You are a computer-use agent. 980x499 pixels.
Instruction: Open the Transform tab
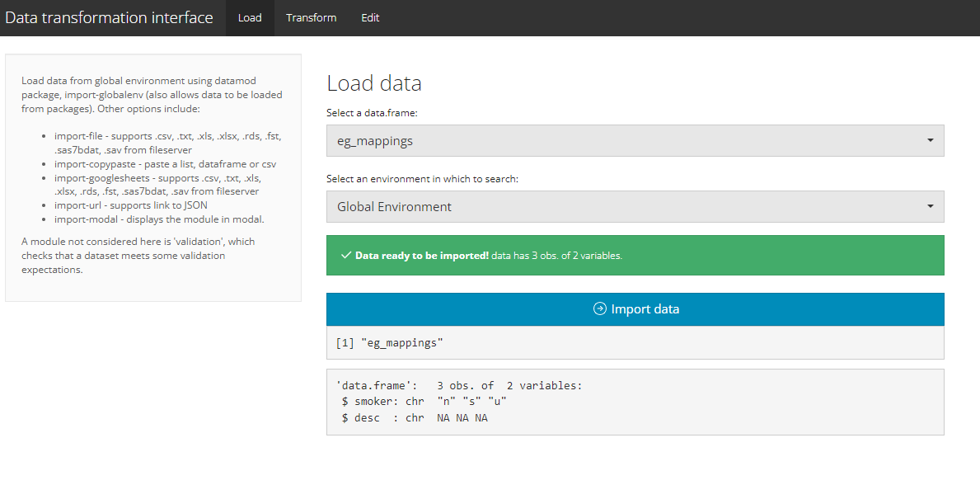click(x=311, y=18)
